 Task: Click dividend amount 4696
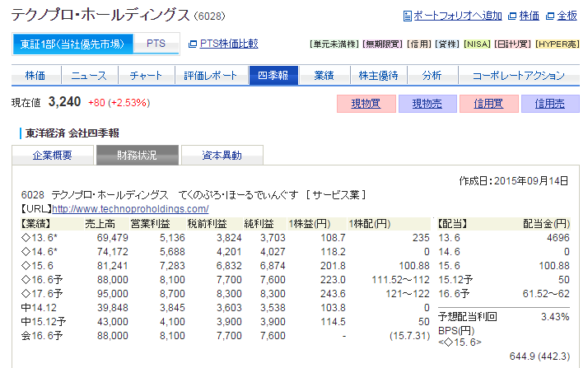(558, 238)
